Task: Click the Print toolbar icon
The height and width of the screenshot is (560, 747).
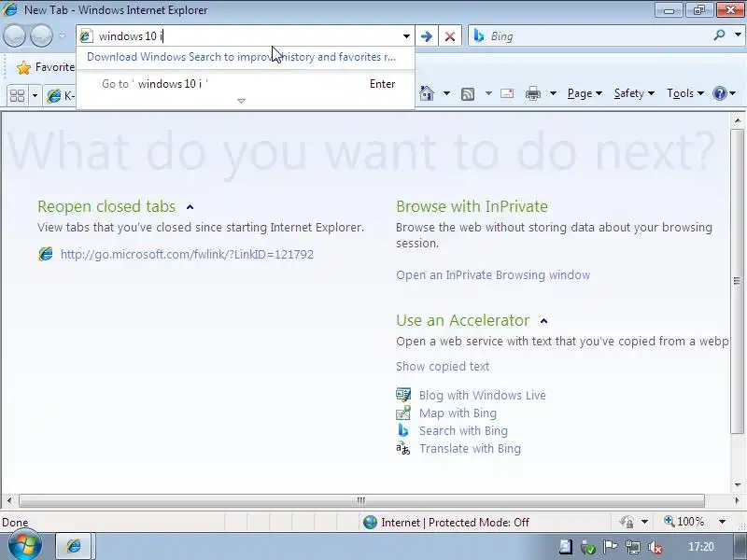Action: coord(532,93)
